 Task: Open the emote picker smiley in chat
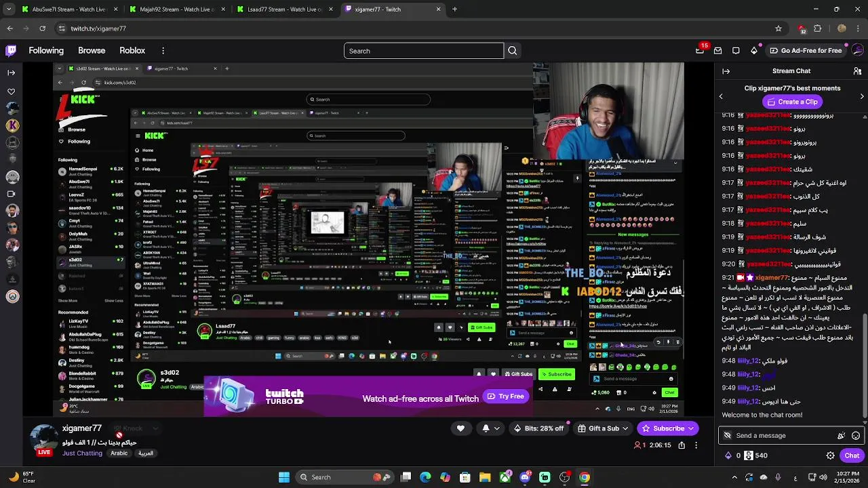coord(856,436)
